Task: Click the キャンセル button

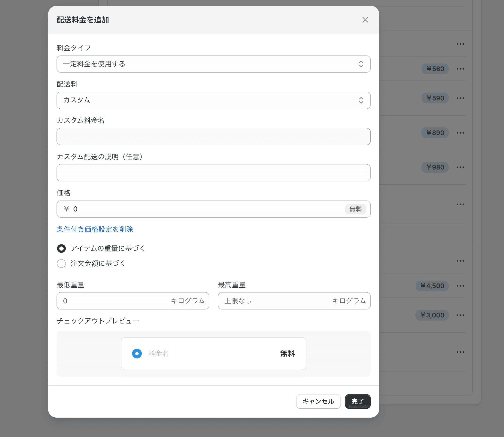Action: click(318, 401)
